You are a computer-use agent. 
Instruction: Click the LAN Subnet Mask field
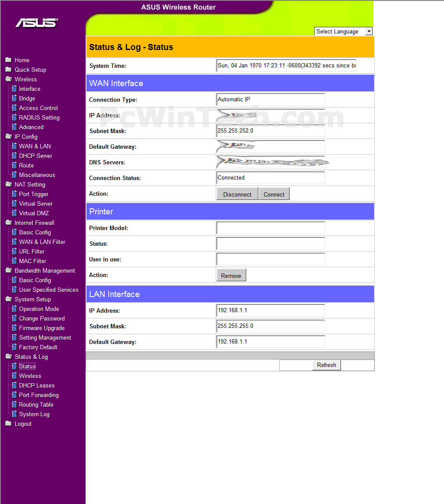click(271, 326)
